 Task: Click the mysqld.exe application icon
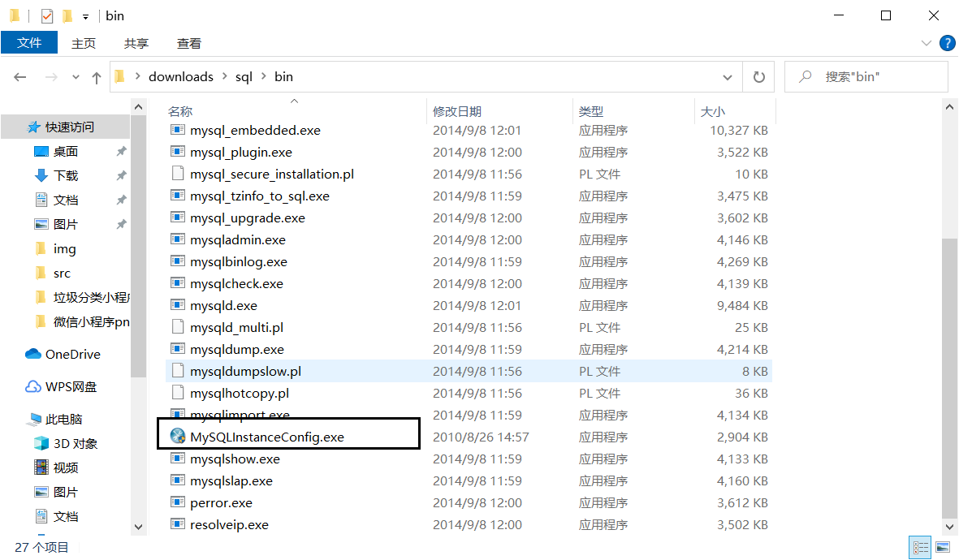point(177,304)
